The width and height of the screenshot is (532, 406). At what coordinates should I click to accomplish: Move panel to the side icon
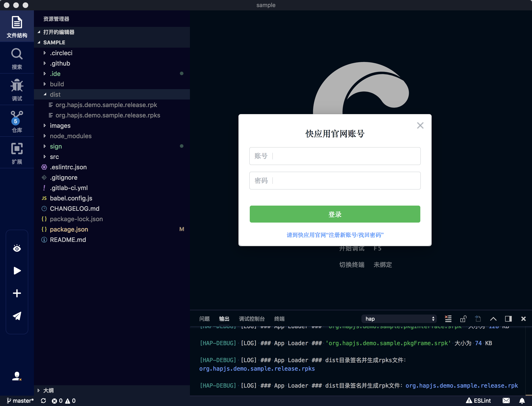(x=508, y=319)
